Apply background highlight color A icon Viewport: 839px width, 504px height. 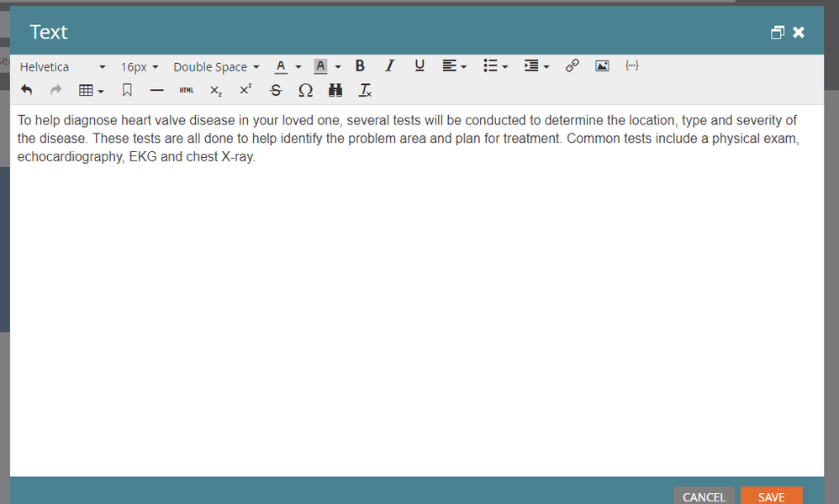[x=320, y=66]
